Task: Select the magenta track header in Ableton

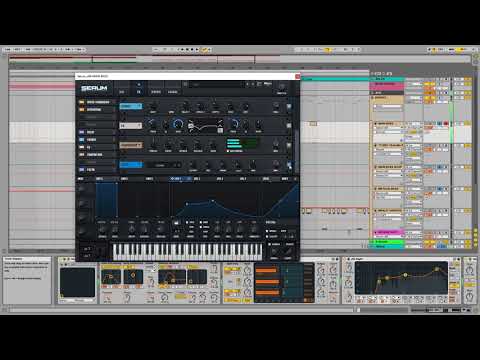Action: click(x=388, y=232)
